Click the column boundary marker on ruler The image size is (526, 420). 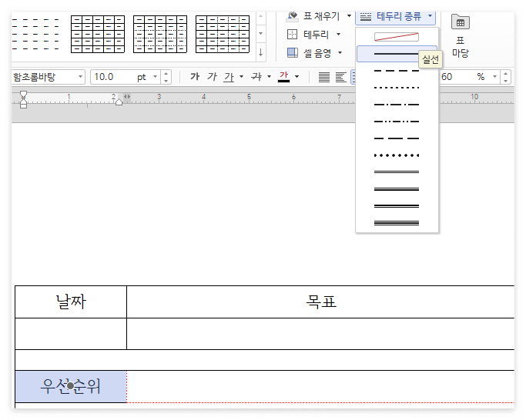[x=127, y=96]
